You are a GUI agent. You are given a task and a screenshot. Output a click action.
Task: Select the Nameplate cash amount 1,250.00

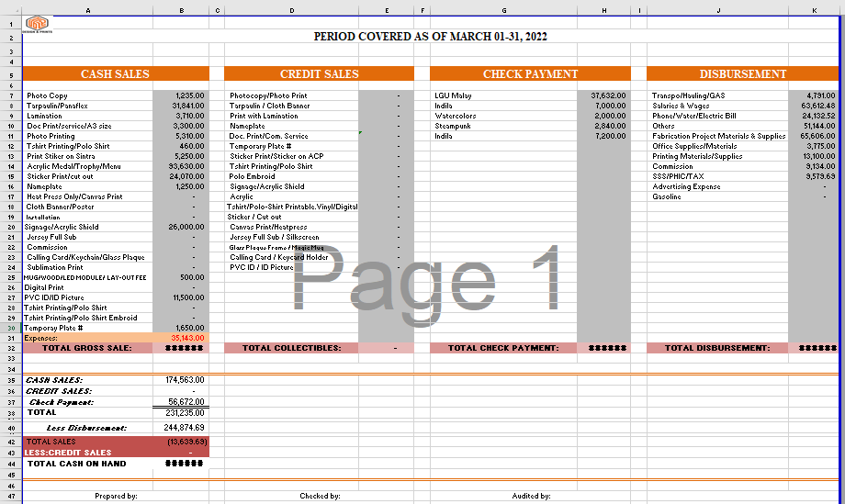coord(181,187)
